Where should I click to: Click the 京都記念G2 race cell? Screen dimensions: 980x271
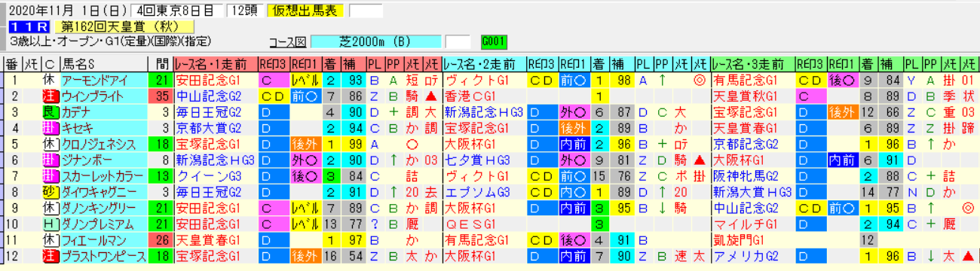point(752,144)
